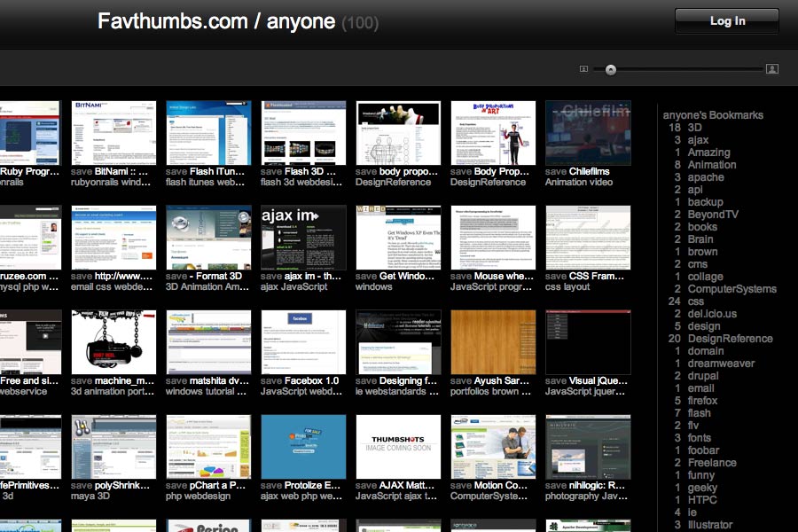Select the Amazing tag
This screenshot has height=532, width=798.
click(709, 153)
